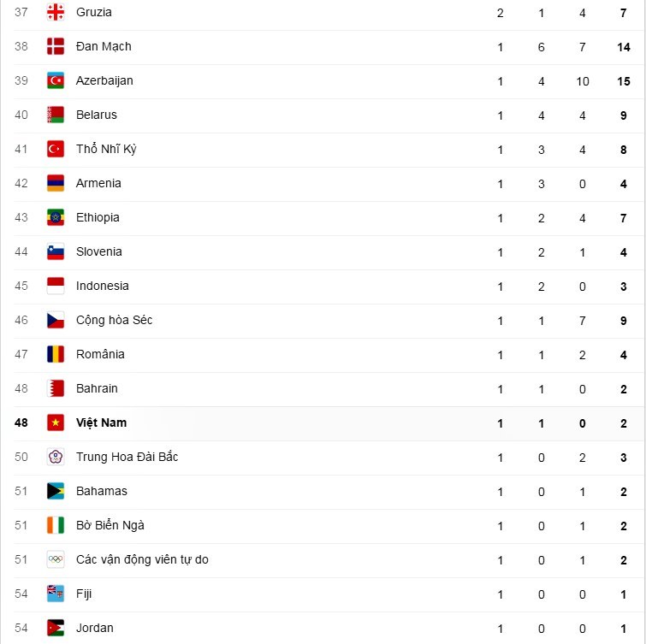Open Trung Hoa Đài Bắc entry
This screenshot has height=644, width=646.
pos(127,457)
